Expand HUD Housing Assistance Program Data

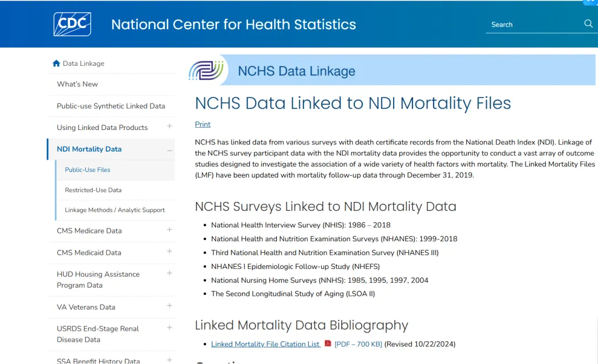[x=169, y=273]
